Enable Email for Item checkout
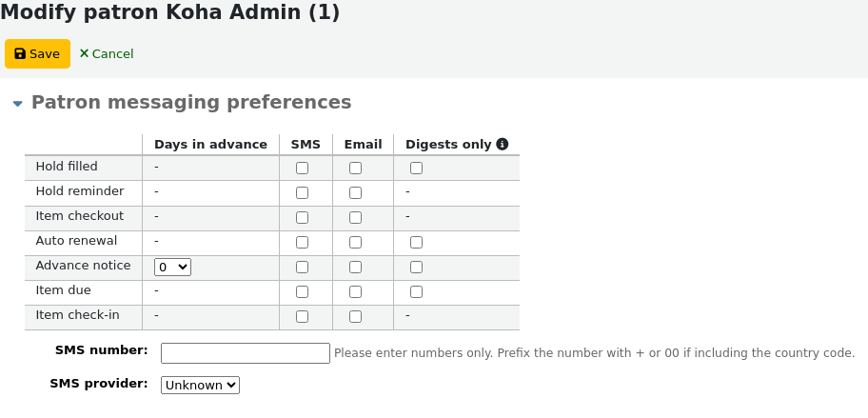Screen dimensions: 868x418 tap(355, 218)
